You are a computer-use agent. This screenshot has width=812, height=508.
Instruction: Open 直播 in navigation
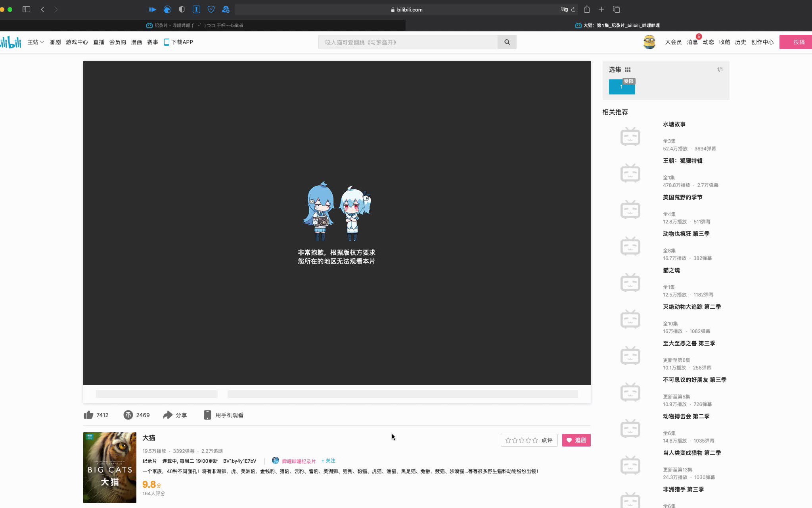point(99,42)
